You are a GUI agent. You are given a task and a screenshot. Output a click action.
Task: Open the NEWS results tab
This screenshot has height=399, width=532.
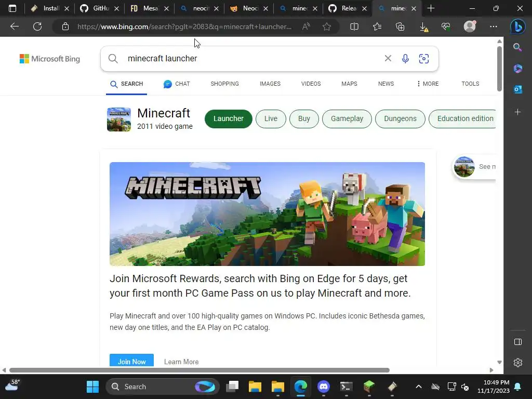[x=386, y=84]
